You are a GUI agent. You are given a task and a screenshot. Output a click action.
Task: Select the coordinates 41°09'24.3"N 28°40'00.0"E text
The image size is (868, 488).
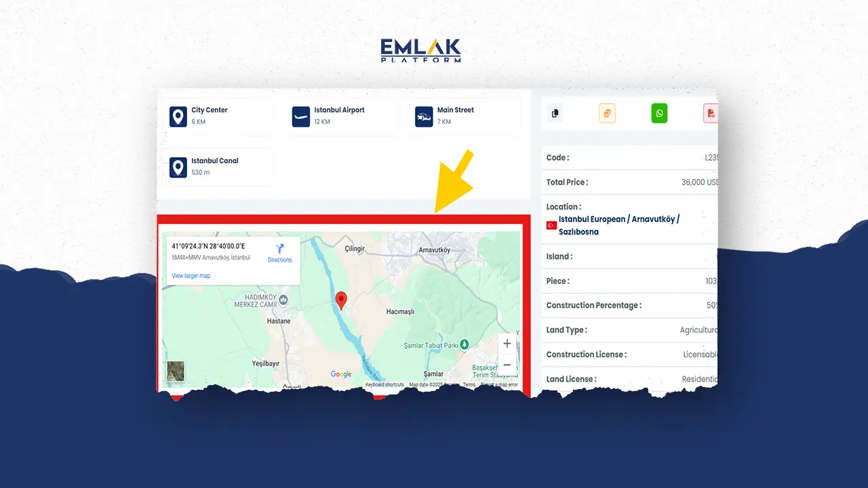click(x=208, y=246)
